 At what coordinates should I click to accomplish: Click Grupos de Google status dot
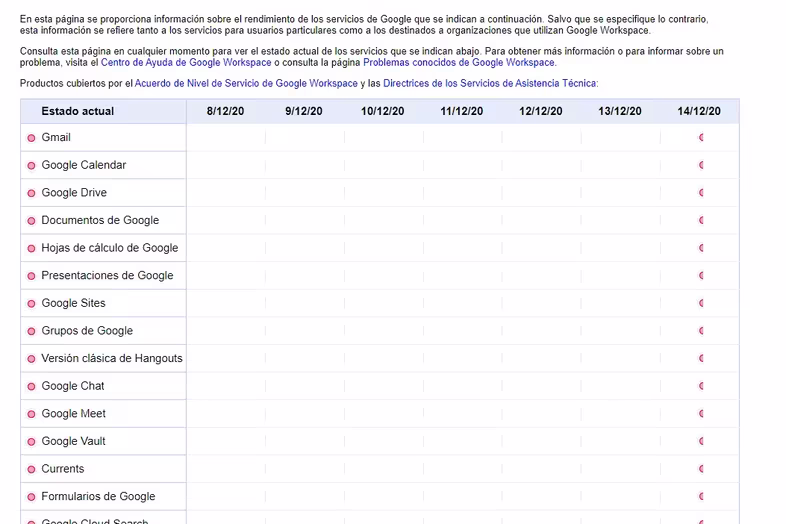coord(31,331)
